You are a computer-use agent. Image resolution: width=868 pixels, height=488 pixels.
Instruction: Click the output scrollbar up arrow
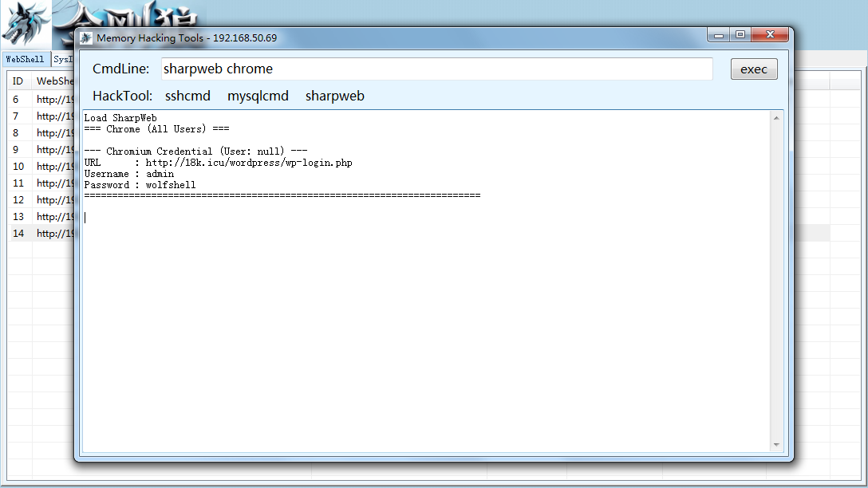click(x=776, y=118)
